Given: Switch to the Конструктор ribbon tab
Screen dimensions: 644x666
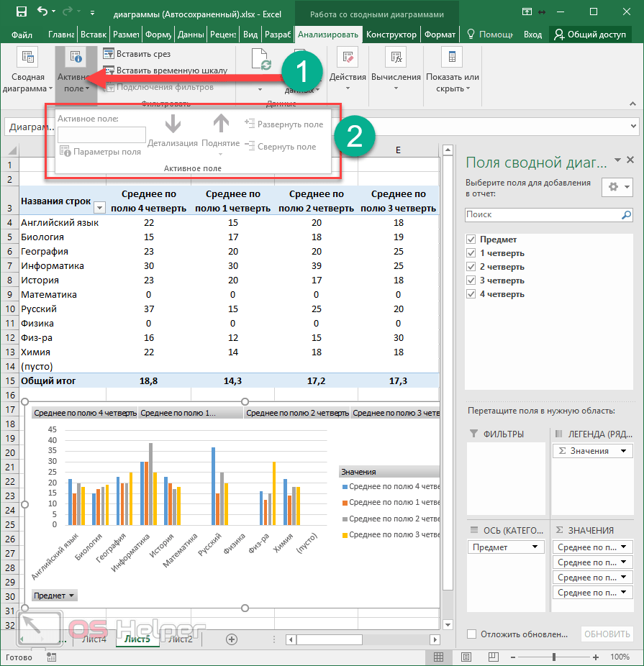Looking at the screenshot, I should [391, 35].
